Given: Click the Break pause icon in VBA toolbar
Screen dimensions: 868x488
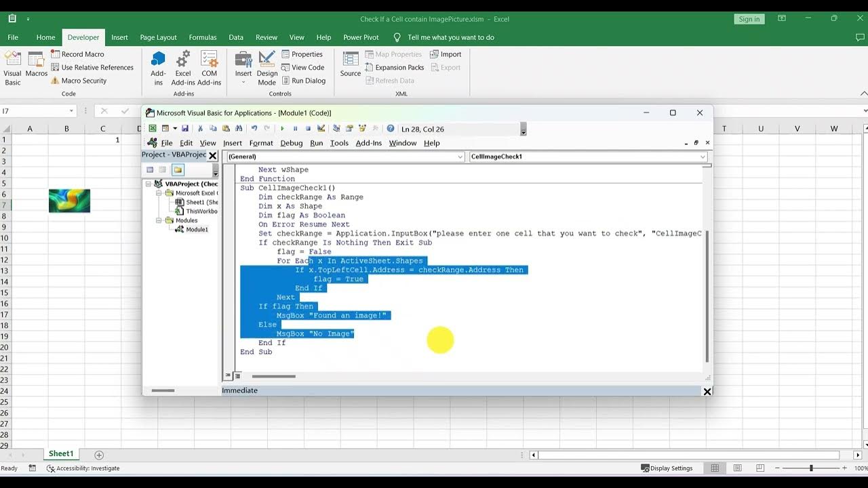Looking at the screenshot, I should click(295, 129).
